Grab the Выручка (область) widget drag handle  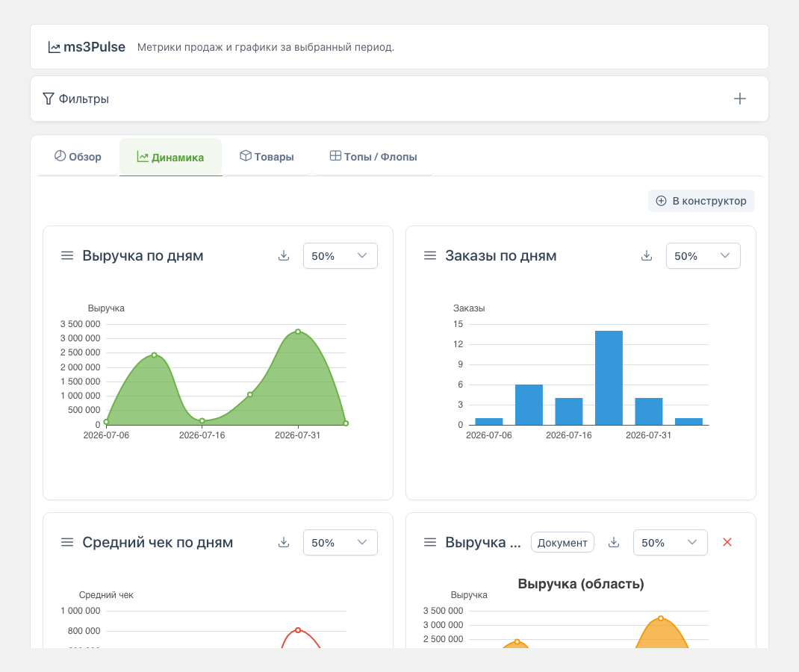430,543
